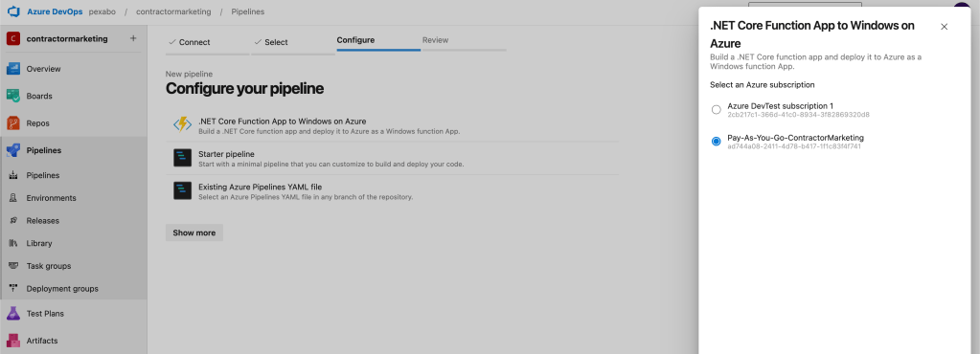This screenshot has height=354, width=980.
Task: Select Azure DevTest subscription 1 radio button
Action: (x=717, y=110)
